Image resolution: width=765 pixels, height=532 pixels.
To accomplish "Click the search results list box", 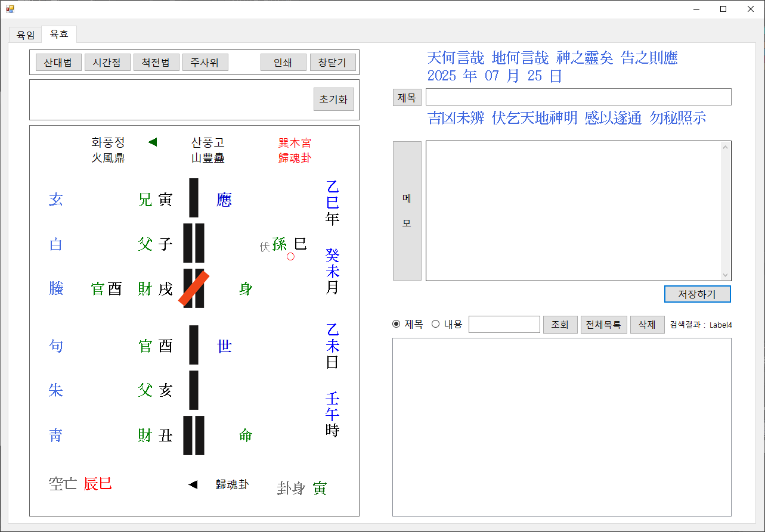I will pos(562,427).
